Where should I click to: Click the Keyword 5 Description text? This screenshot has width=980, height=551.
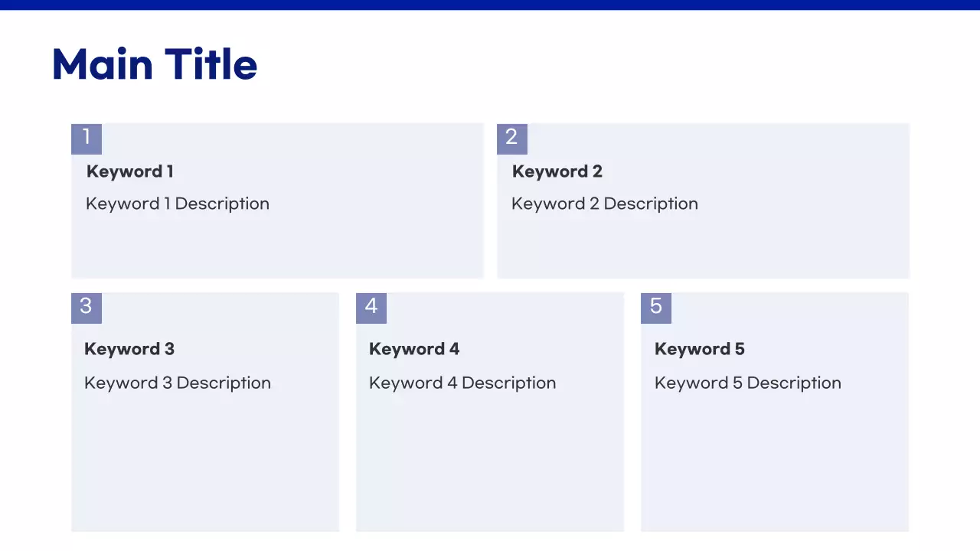(x=748, y=383)
